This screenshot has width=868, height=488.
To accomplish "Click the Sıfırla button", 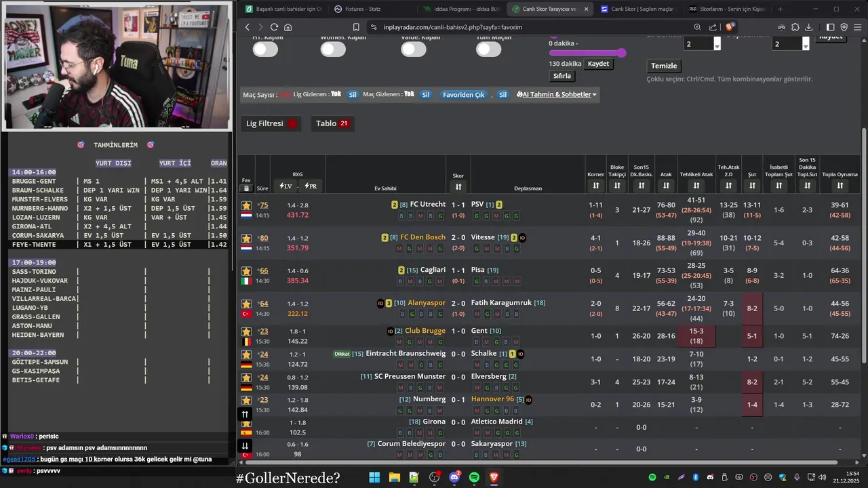I will coord(561,76).
